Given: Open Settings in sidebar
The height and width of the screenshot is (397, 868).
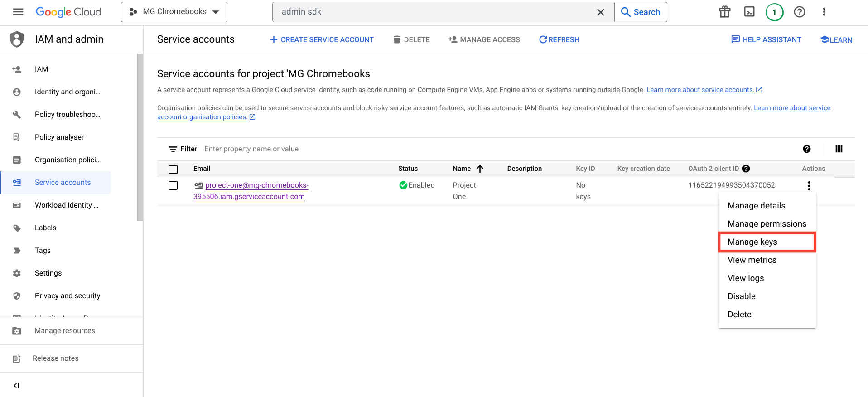Looking at the screenshot, I should [x=55, y=273].
